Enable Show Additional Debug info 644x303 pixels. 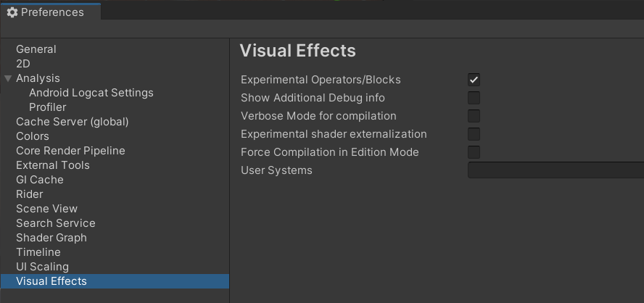click(474, 98)
